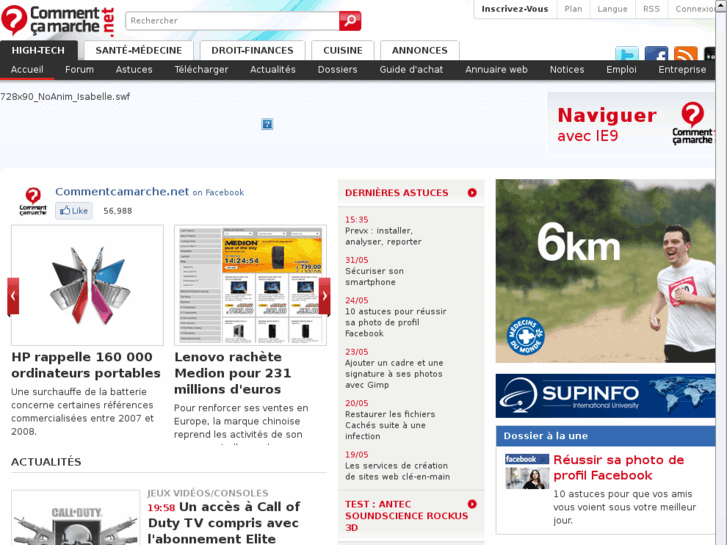
Task: Like Commentcamarche.net on Facebook
Action: 74,211
